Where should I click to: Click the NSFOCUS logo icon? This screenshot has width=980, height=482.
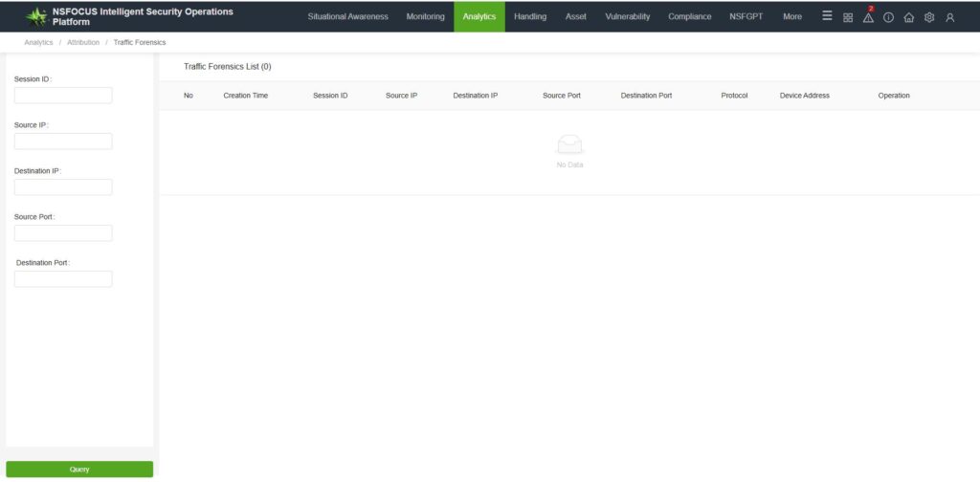point(36,16)
